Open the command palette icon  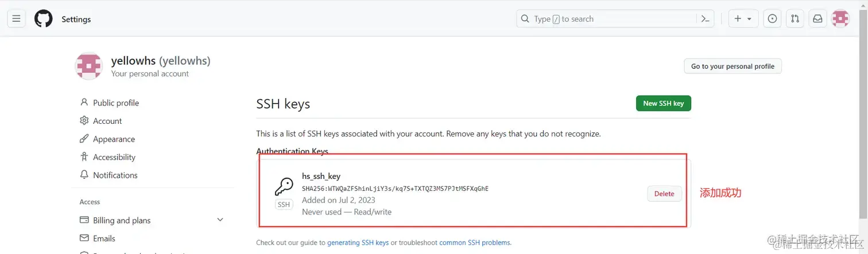point(706,19)
